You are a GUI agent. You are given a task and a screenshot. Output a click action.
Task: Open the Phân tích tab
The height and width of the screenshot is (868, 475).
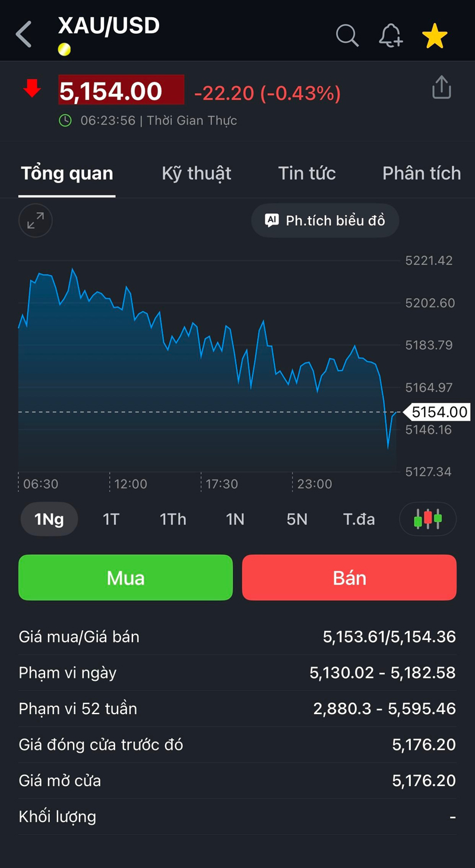421,173
